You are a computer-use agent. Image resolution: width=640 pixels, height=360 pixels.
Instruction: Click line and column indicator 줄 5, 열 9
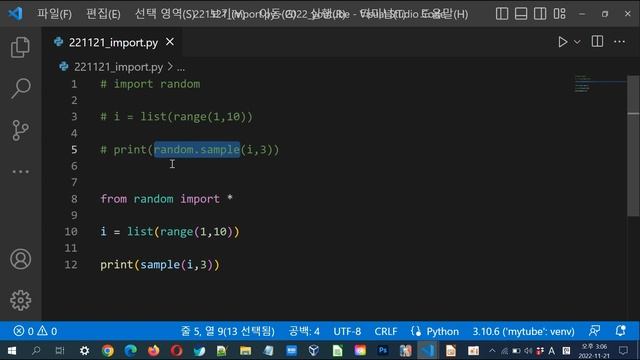click(228, 331)
